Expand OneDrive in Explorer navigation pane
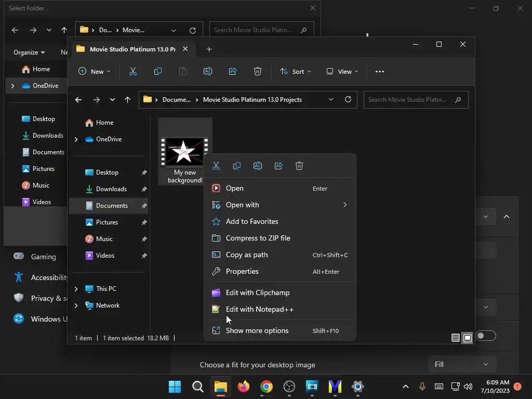 click(x=76, y=139)
